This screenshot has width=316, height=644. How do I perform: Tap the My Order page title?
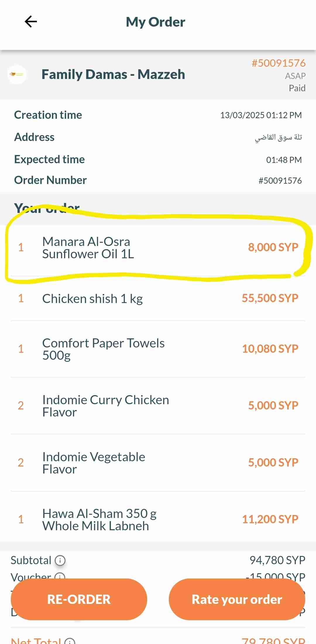pyautogui.click(x=155, y=22)
